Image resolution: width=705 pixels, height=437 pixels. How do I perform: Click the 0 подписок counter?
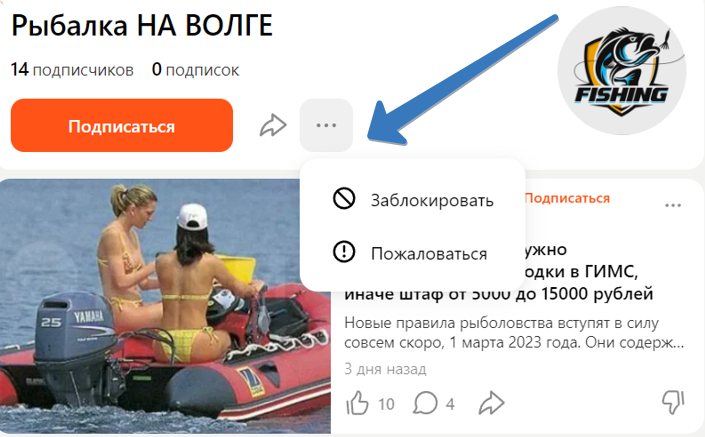coord(196,70)
